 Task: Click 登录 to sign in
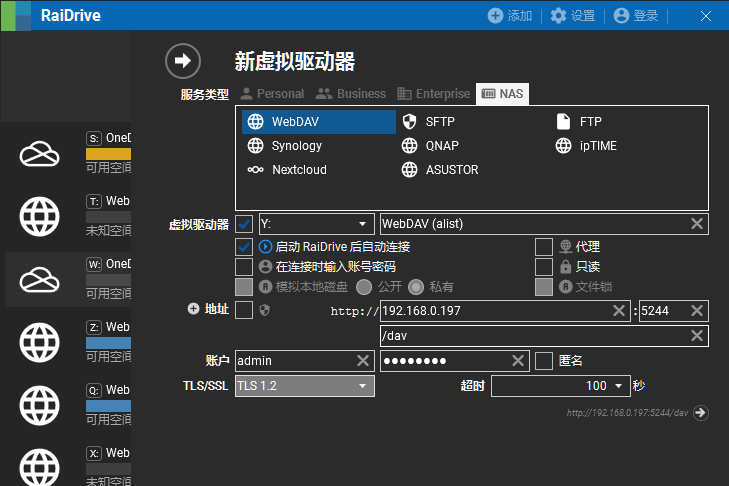coord(636,16)
